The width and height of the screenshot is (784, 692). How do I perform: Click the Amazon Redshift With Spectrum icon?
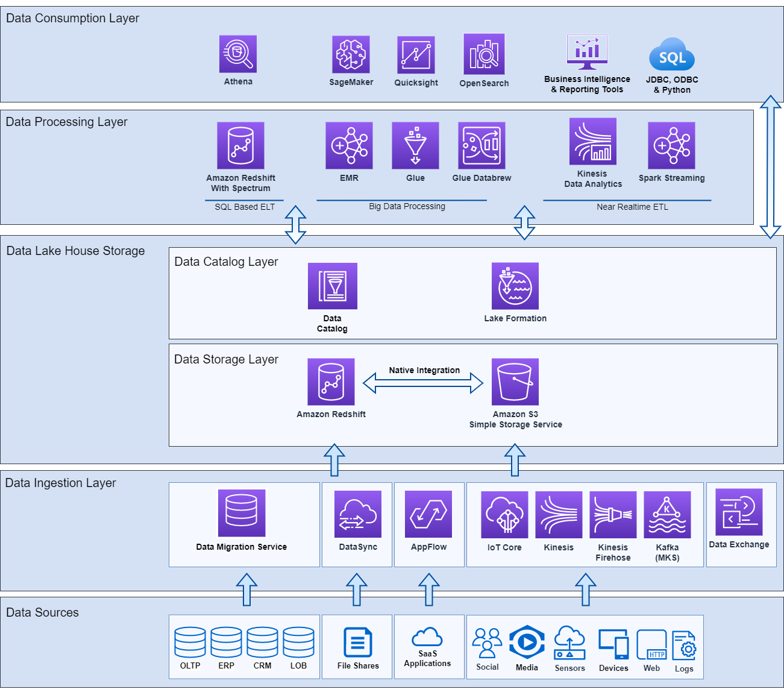click(x=240, y=146)
